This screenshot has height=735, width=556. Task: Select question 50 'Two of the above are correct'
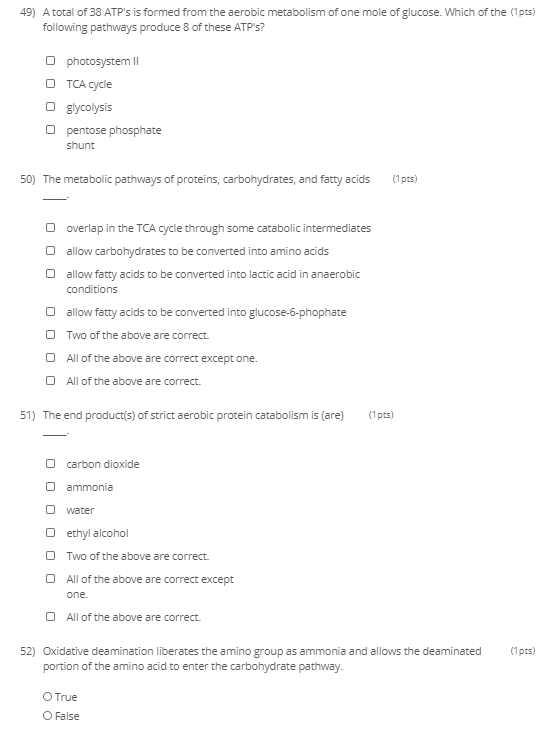coord(50,334)
